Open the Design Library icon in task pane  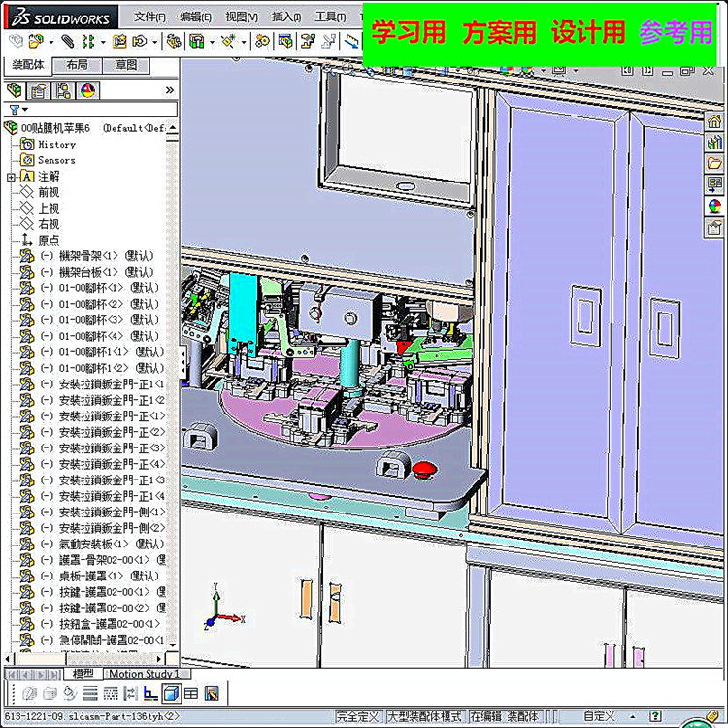click(x=714, y=142)
